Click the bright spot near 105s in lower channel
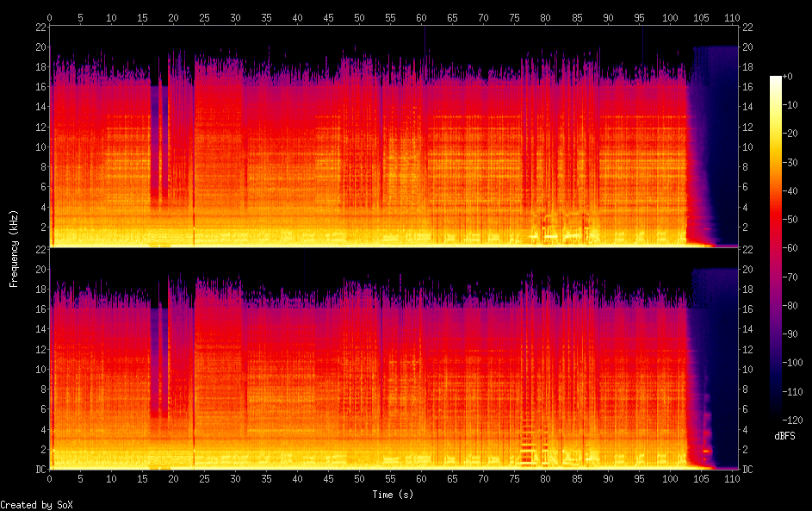The height and width of the screenshot is (511, 812). click(x=706, y=451)
